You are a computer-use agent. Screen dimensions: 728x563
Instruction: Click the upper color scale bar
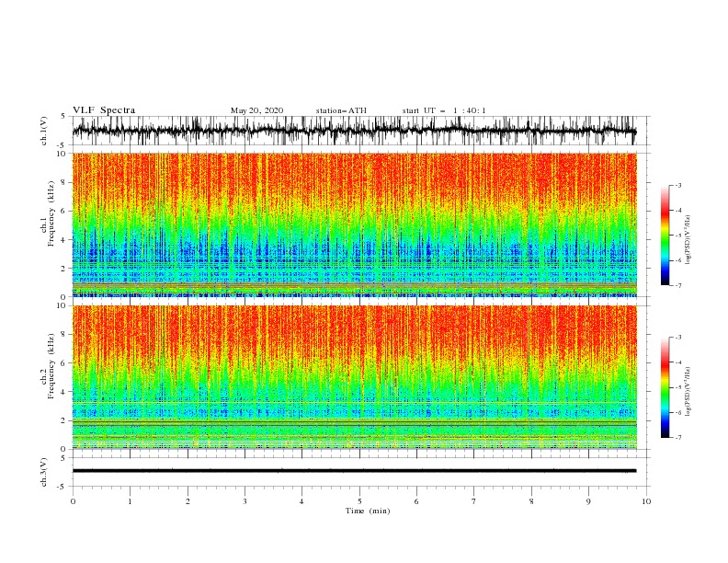point(665,236)
